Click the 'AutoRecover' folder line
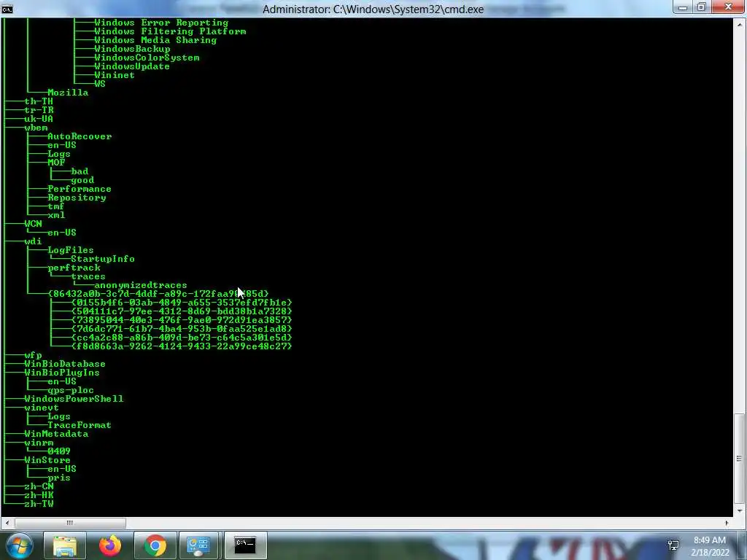 pos(80,136)
